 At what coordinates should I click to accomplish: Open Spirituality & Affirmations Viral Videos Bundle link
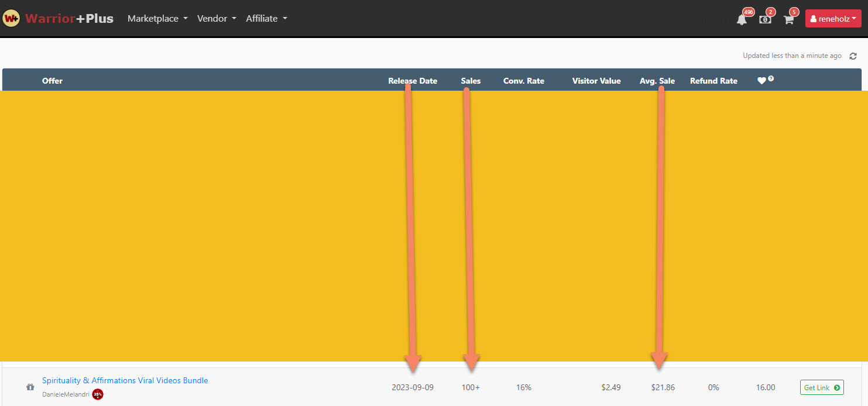(125, 380)
